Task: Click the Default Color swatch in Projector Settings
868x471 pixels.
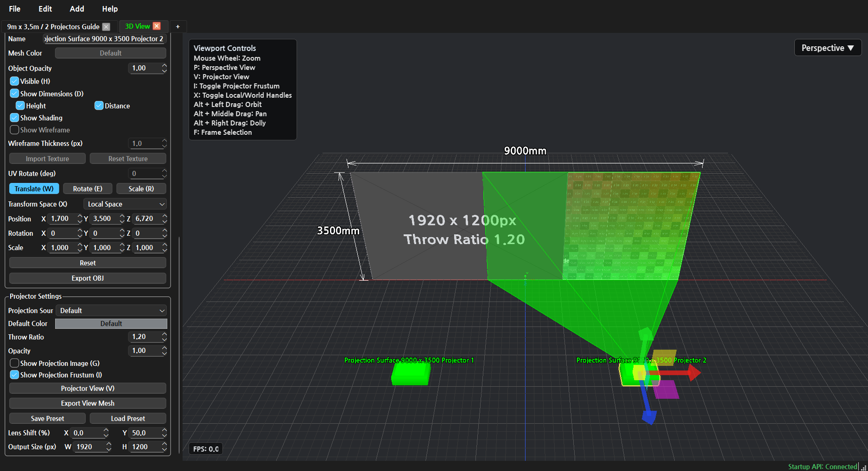Action: 111,324
